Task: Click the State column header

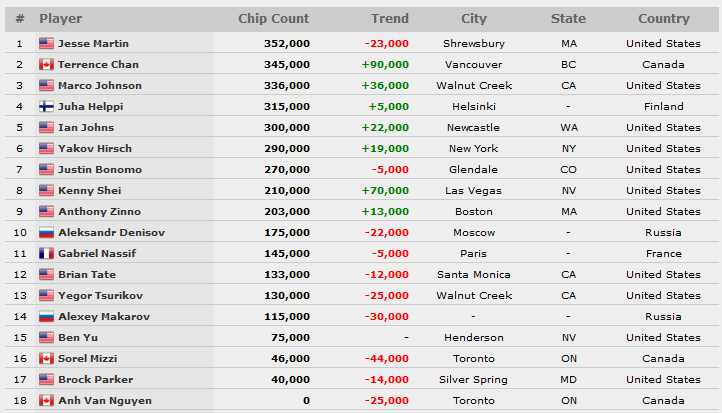Action: tap(568, 18)
